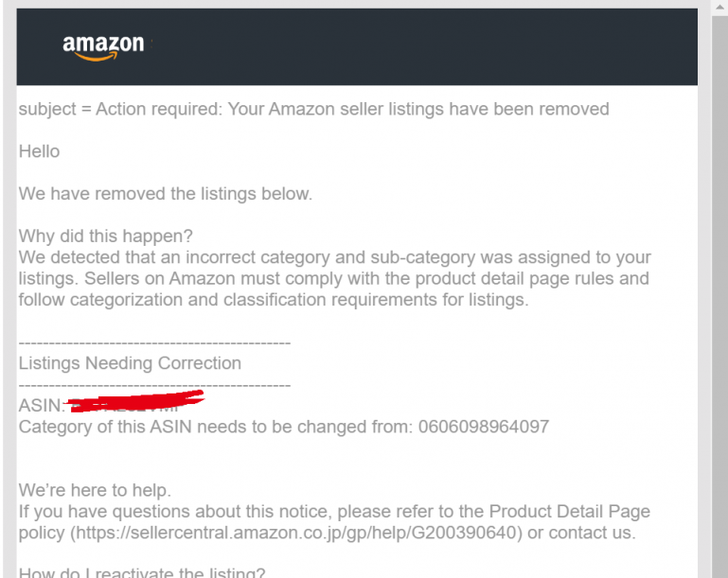Click the scrollbar up arrow
Viewport: 728px width, 578px height.
coord(719,7)
